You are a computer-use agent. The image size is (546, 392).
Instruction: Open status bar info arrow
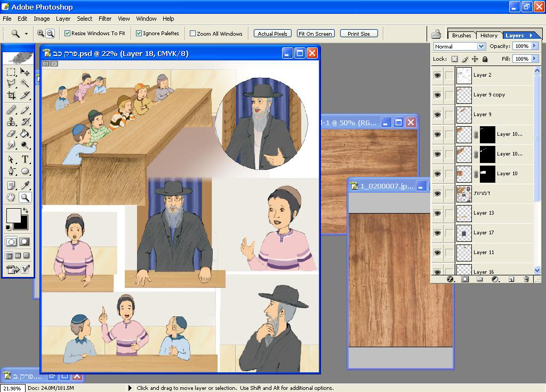pyautogui.click(x=130, y=388)
